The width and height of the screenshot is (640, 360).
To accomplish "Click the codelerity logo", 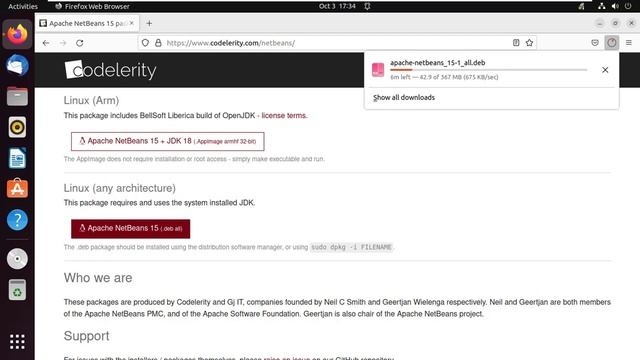I will 111,70.
